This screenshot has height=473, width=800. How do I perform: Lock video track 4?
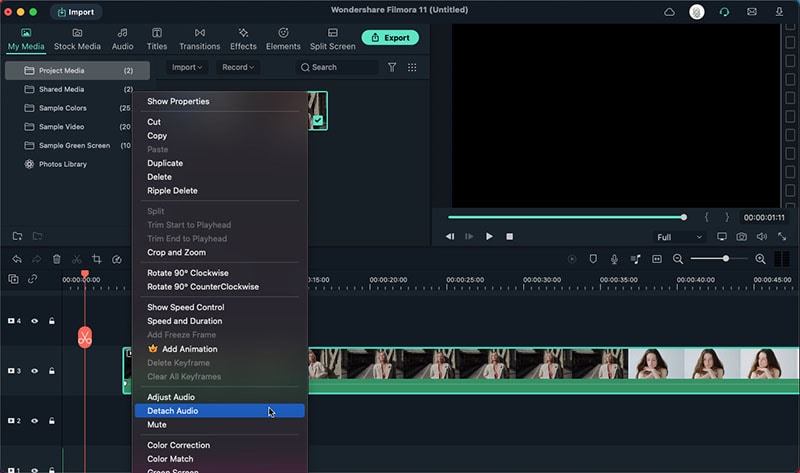click(x=52, y=321)
